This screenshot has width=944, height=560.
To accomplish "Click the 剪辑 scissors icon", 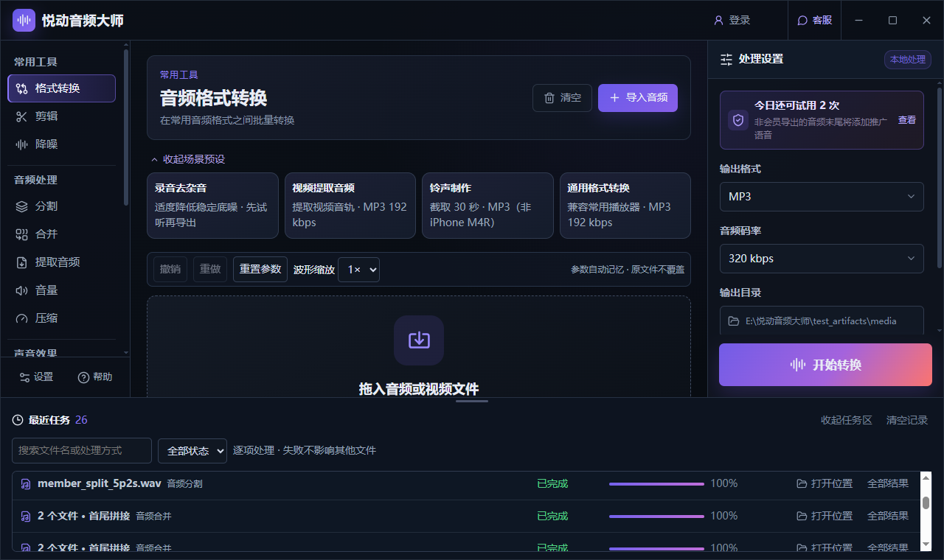I will click(22, 116).
